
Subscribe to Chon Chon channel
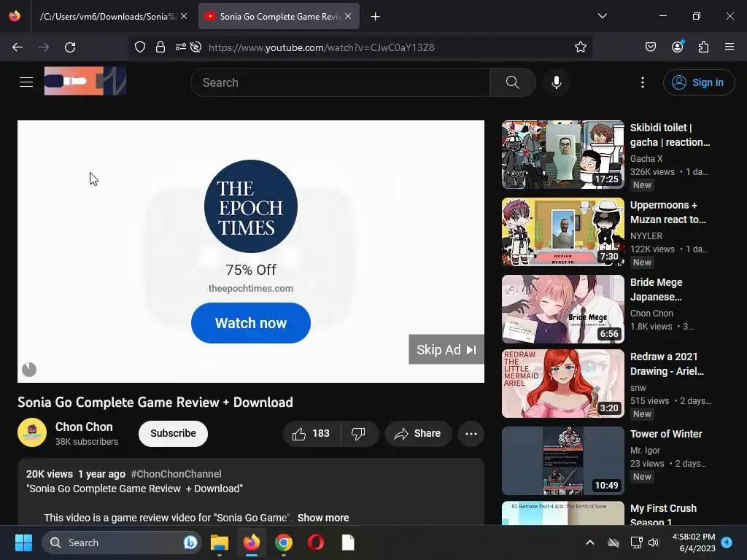pos(173,433)
